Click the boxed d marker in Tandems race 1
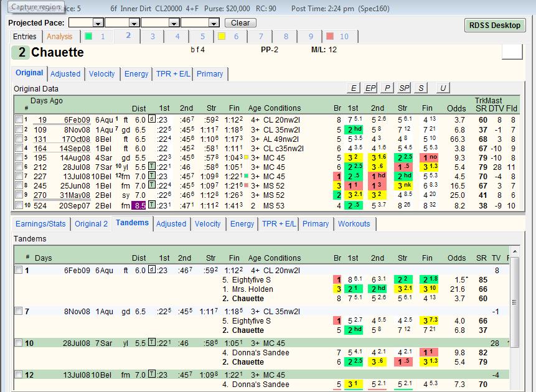The width and height of the screenshot is (536, 392). tap(152, 269)
